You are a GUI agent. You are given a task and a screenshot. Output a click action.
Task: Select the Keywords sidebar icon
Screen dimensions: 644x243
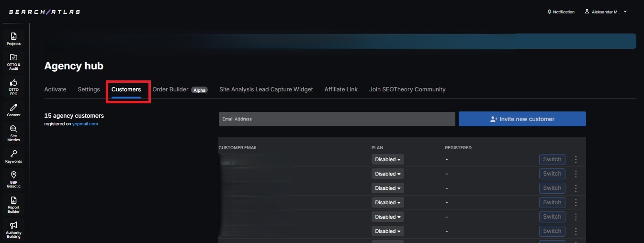tap(13, 156)
